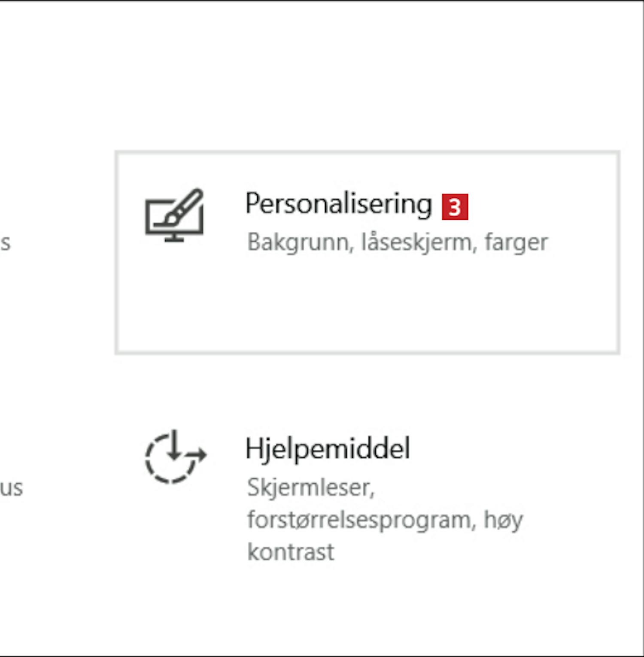This screenshot has height=657, width=644.
Task: Click the kontrast text under Hjelpemiddel
Action: coord(291,552)
